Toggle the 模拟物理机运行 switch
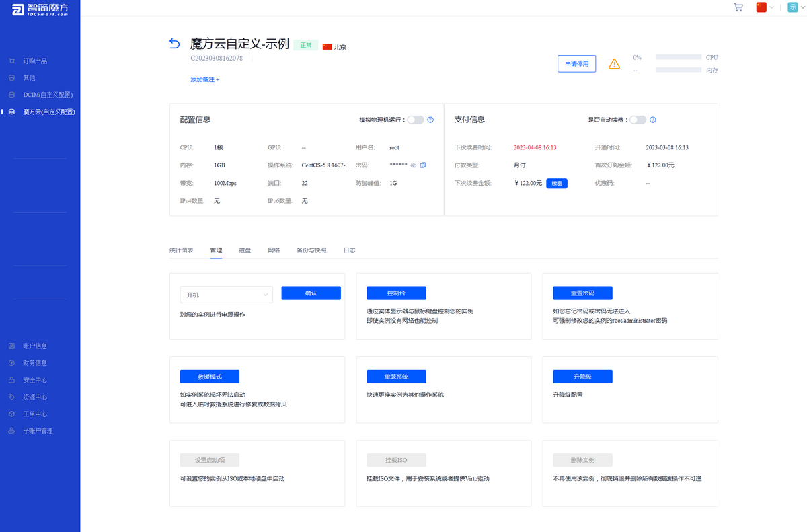Screen dimensions: 807x532 tap(415, 120)
